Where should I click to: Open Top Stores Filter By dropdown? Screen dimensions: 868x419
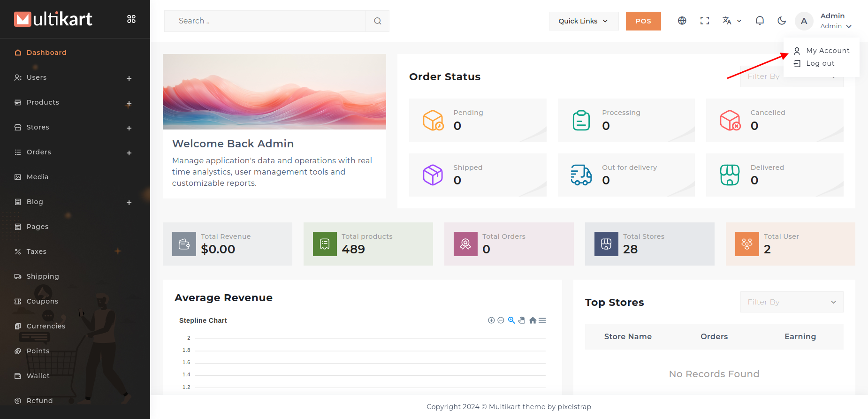pos(792,302)
